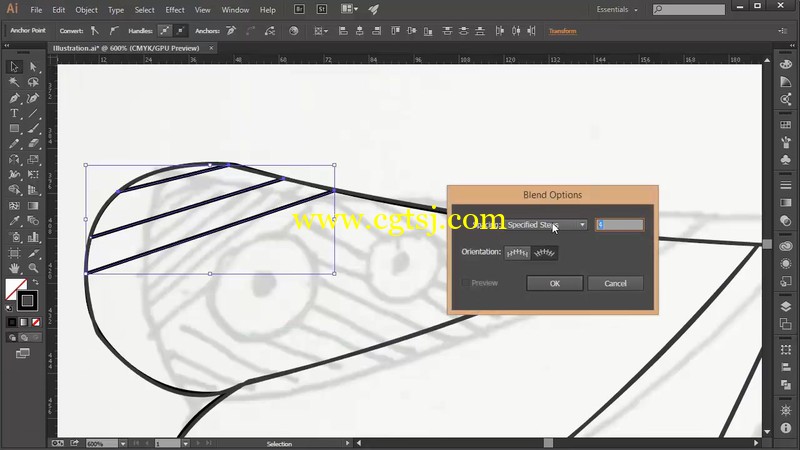Toggle show handles for multiple anchors
This screenshot has width=800, height=450.
[164, 31]
